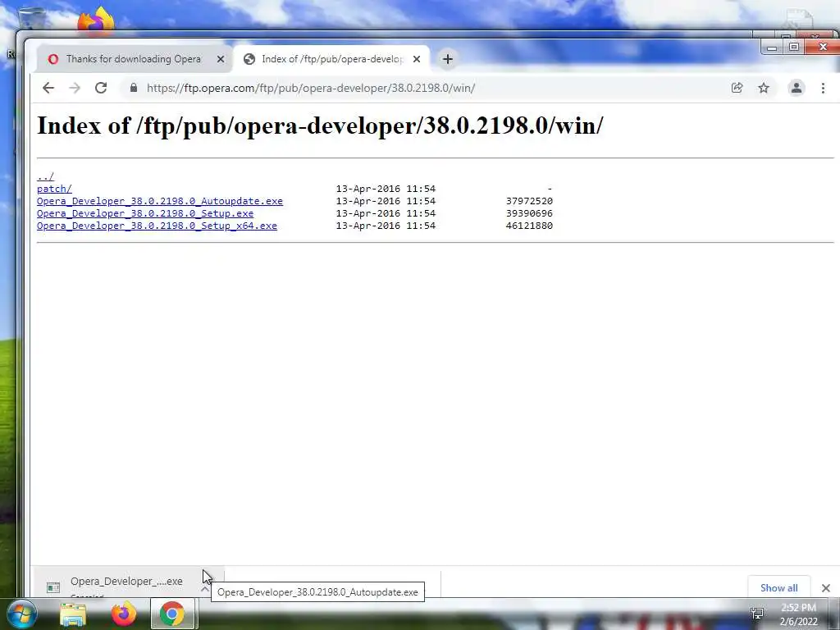Click the Opera icon on the first tab
Screen dimensions: 840x630
point(53,59)
